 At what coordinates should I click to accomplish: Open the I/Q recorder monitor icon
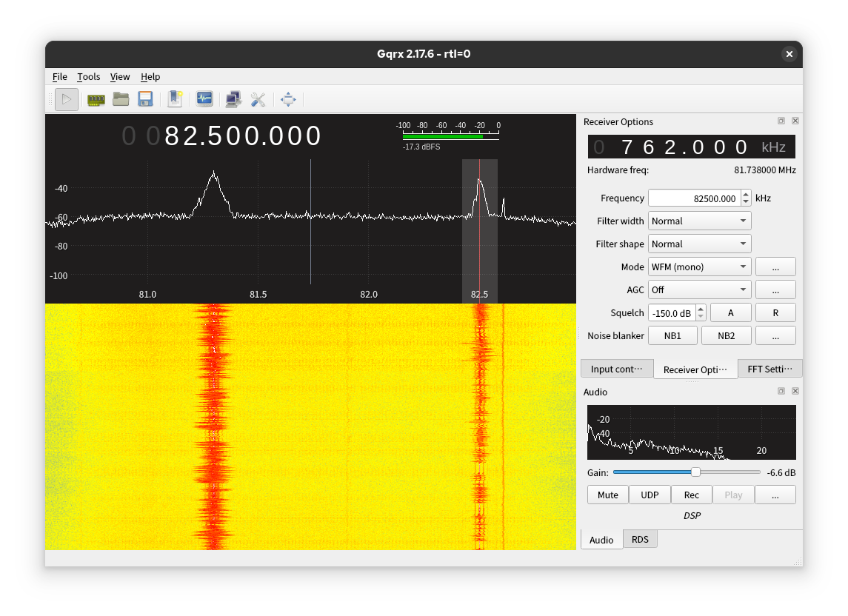coord(204,99)
